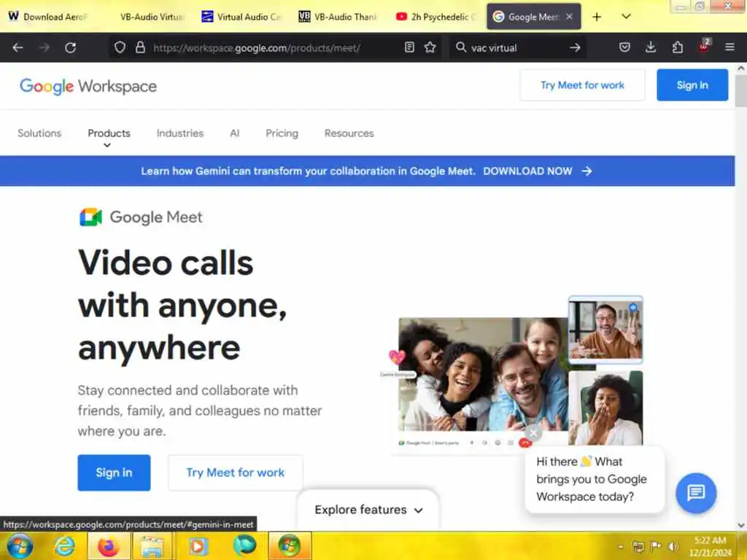The width and height of the screenshot is (747, 560).
Task: Click the header Sign in button
Action: tap(692, 85)
